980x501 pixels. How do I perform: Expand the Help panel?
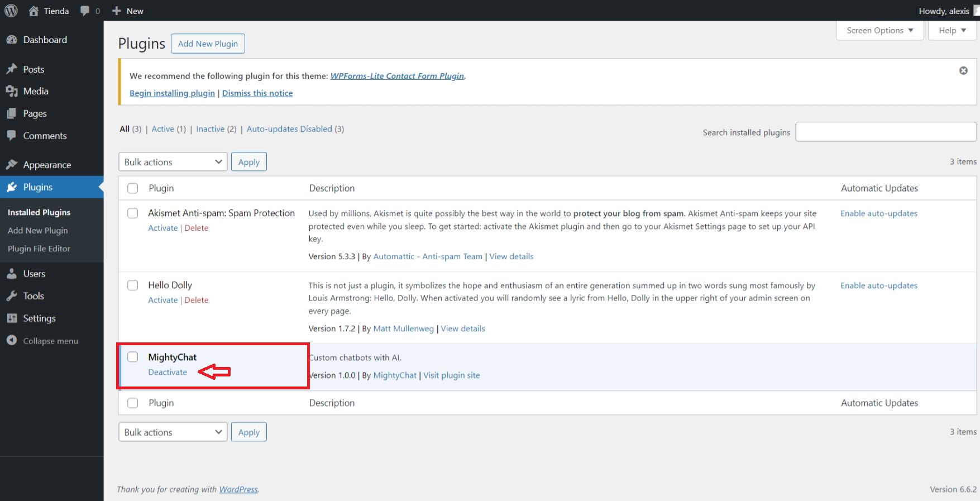(952, 30)
